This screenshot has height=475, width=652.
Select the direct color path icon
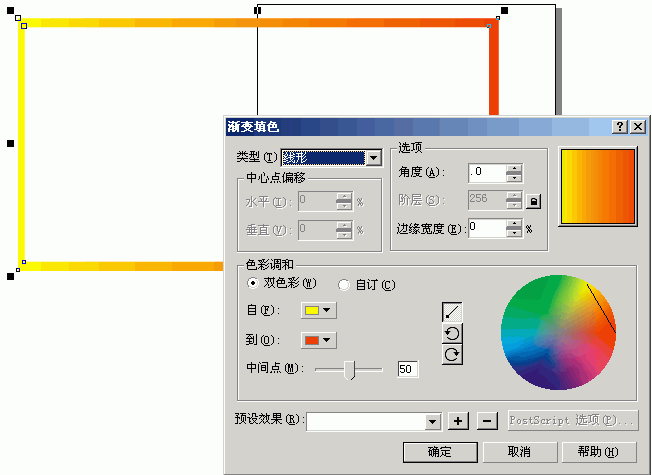pos(452,312)
